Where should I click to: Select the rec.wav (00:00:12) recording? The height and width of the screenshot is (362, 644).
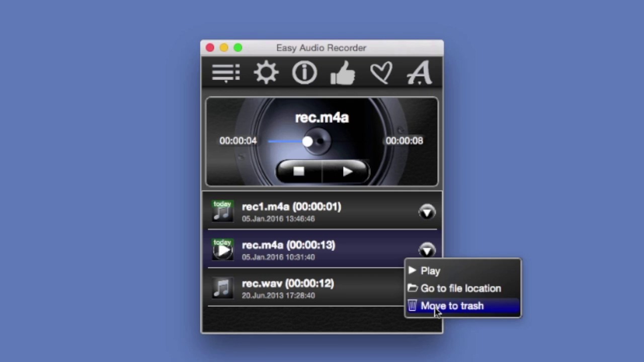point(322,288)
